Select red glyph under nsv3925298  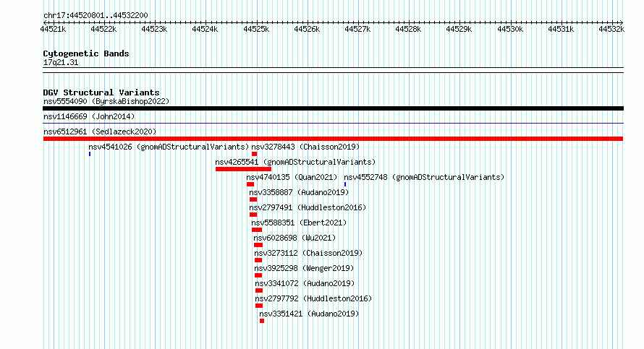tap(258, 275)
